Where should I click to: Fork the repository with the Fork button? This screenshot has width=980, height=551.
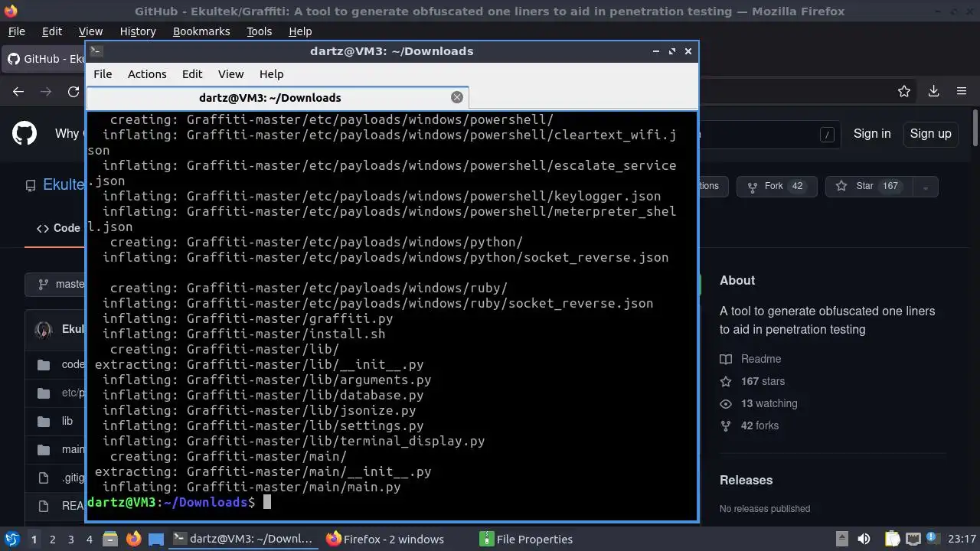(x=776, y=186)
